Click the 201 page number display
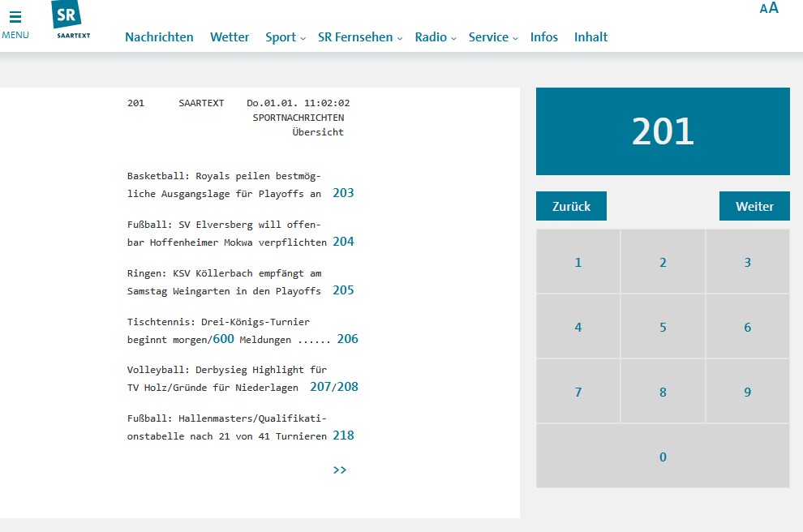Image resolution: width=803 pixels, height=532 pixels. 663,131
